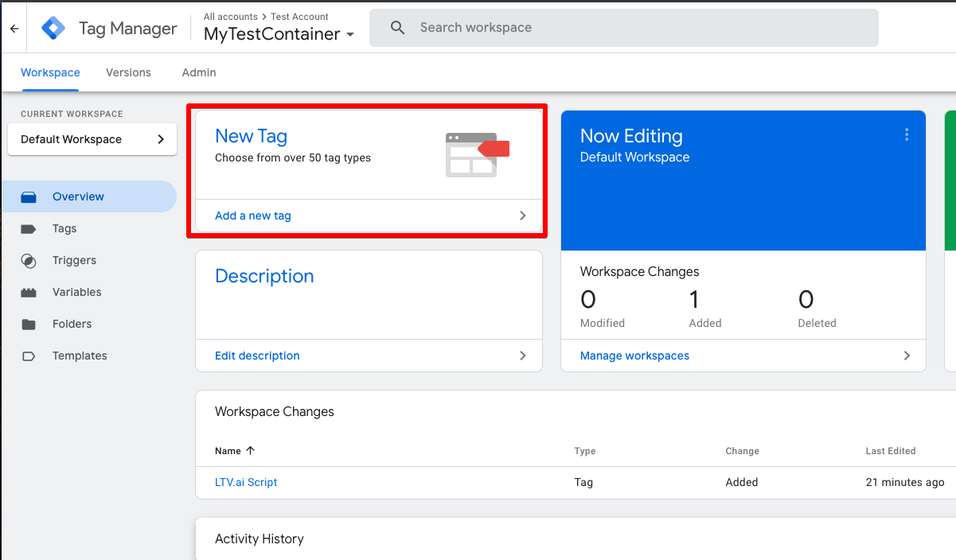Click the Variables sidebar icon
This screenshot has height=560, width=956.
click(x=29, y=292)
